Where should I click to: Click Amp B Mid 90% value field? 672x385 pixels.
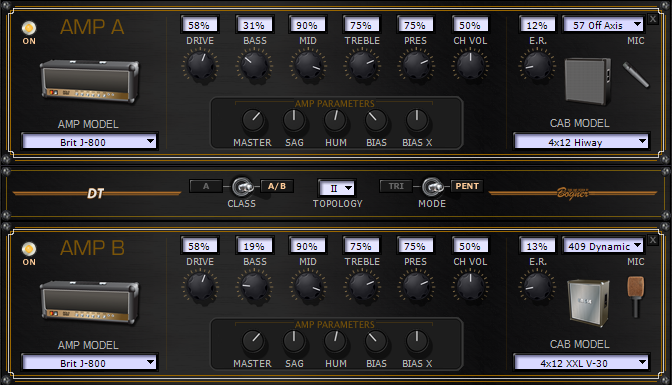coord(308,246)
